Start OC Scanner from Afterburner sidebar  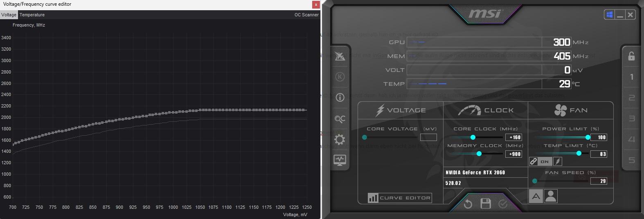(340, 119)
